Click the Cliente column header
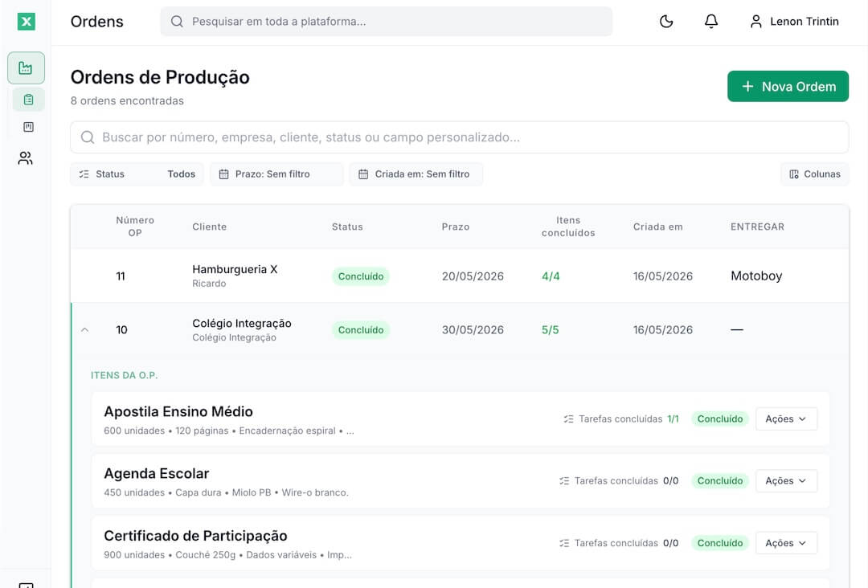Viewport: 868px width, 588px height. point(209,227)
